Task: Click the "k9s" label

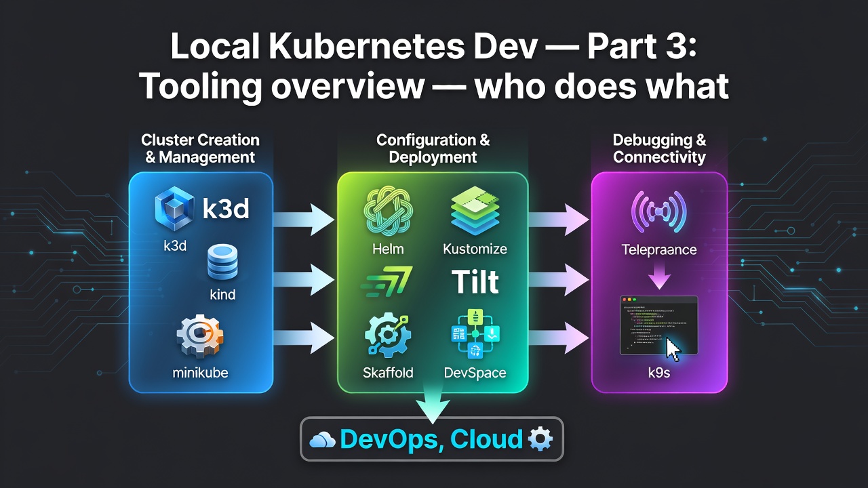Action: pyautogui.click(x=658, y=372)
